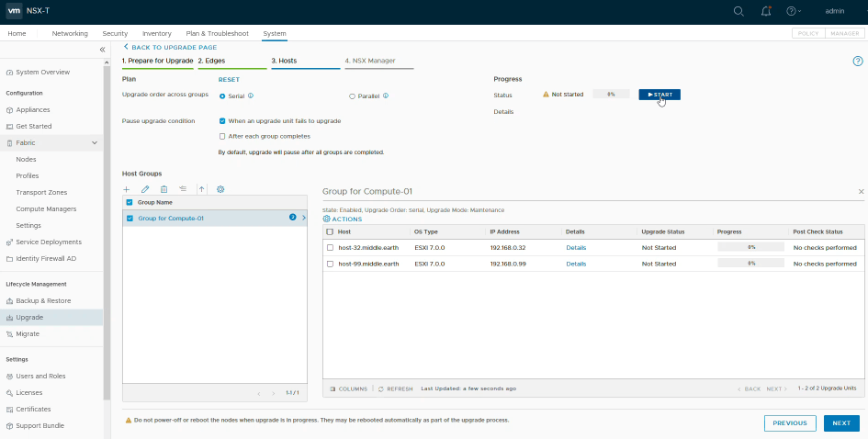Collapse the left sidebar navigation
This screenshot has width=868, height=439.
pos(103,50)
